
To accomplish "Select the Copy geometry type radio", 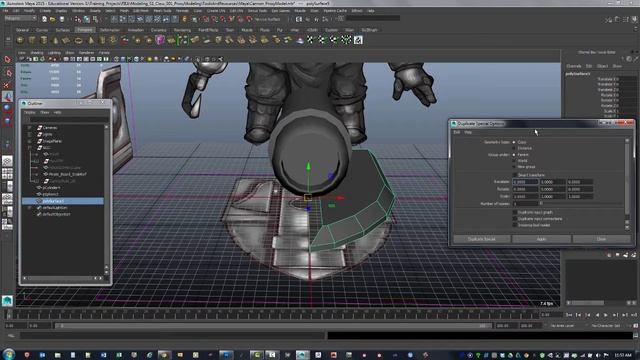I will point(514,142).
